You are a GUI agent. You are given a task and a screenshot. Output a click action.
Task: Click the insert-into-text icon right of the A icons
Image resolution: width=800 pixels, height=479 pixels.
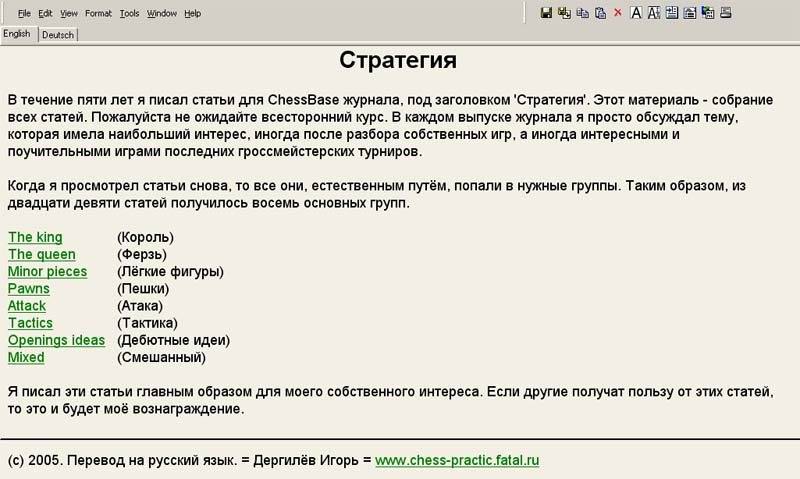click(672, 13)
